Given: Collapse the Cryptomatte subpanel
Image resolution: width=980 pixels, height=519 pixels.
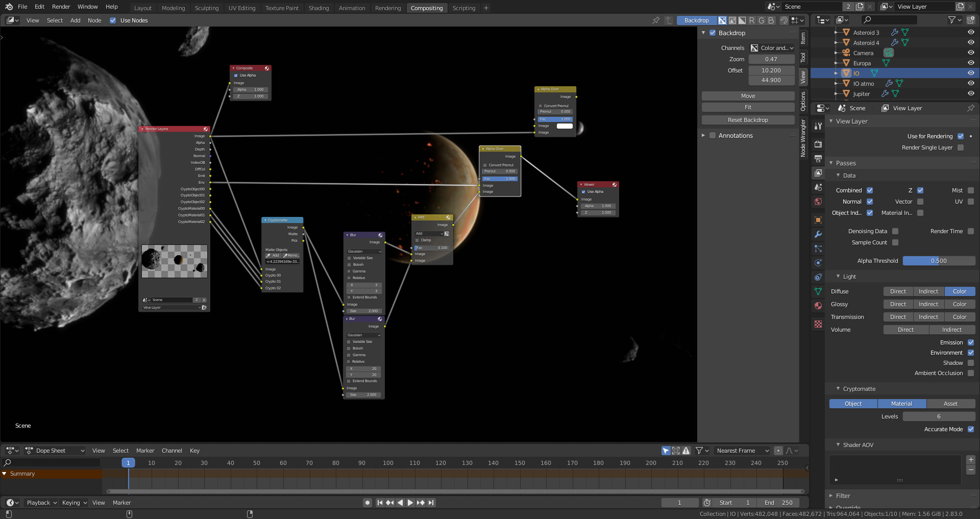Looking at the screenshot, I should [838, 388].
